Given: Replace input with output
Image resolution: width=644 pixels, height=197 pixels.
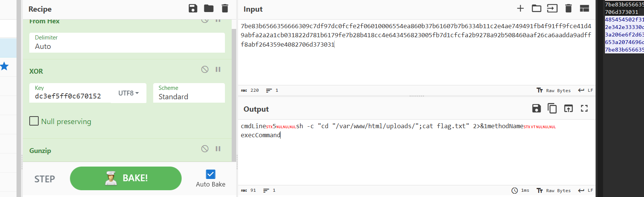Looking at the screenshot, I should point(569,109).
